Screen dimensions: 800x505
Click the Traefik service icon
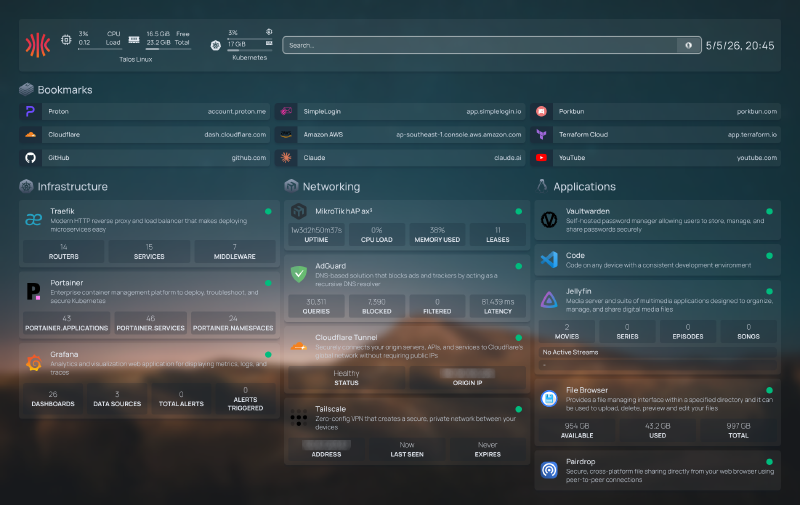(34, 220)
